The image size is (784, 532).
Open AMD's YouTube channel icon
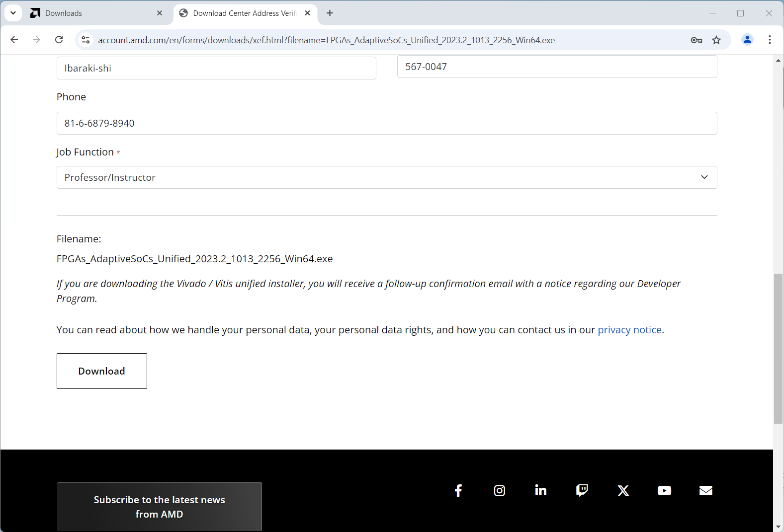(664, 491)
